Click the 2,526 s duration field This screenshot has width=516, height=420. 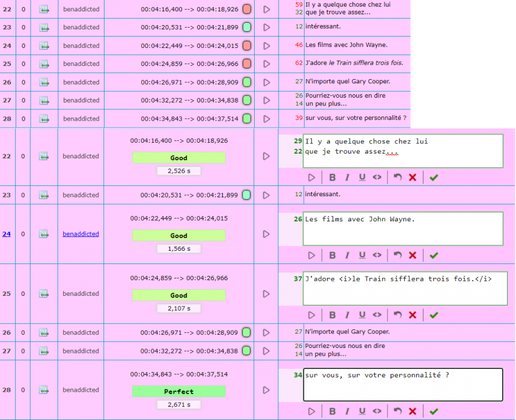[x=179, y=171]
